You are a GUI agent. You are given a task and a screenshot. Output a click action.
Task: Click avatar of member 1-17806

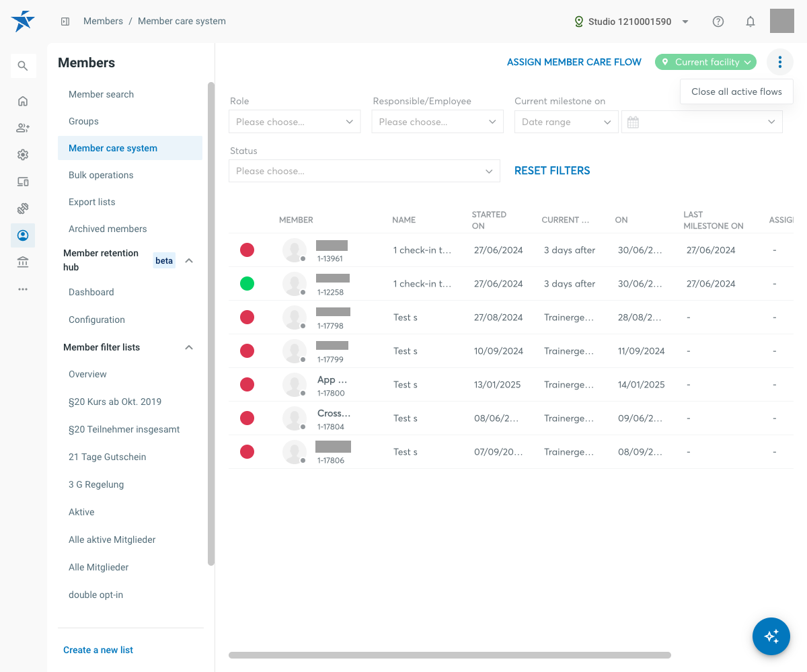click(295, 452)
